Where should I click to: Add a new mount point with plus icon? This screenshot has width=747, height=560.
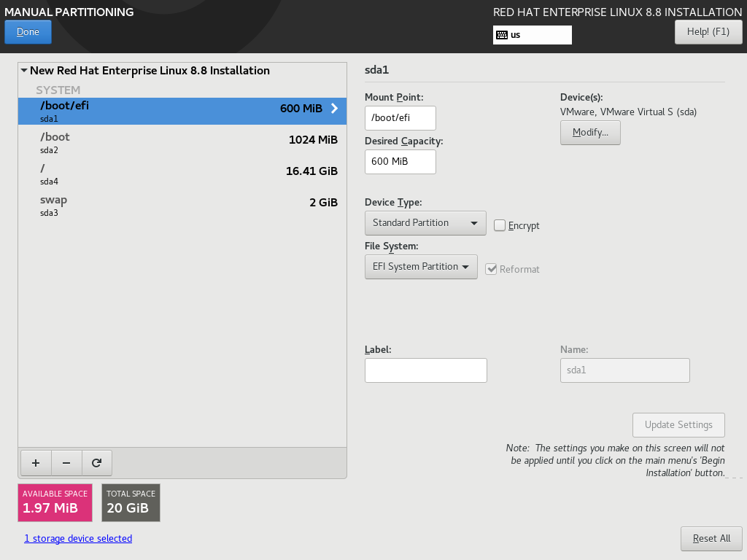pos(36,463)
